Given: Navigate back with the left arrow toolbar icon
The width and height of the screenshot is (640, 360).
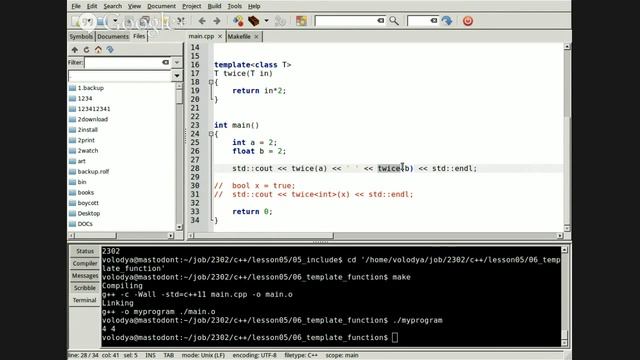Looking at the screenshot, I should 202,21.
